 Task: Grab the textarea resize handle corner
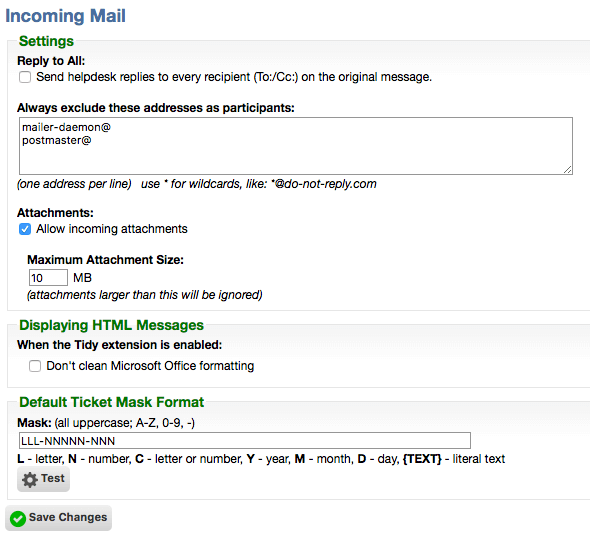(x=568, y=170)
